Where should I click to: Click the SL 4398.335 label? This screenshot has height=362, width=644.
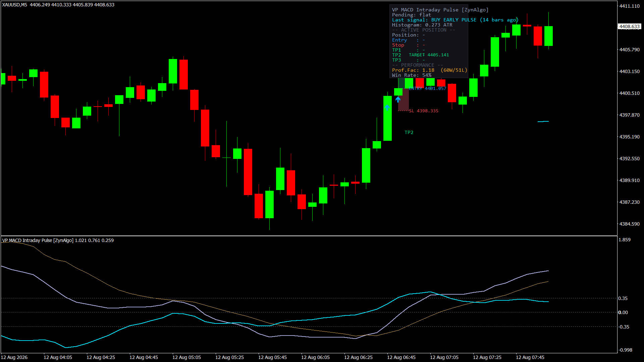point(424,111)
